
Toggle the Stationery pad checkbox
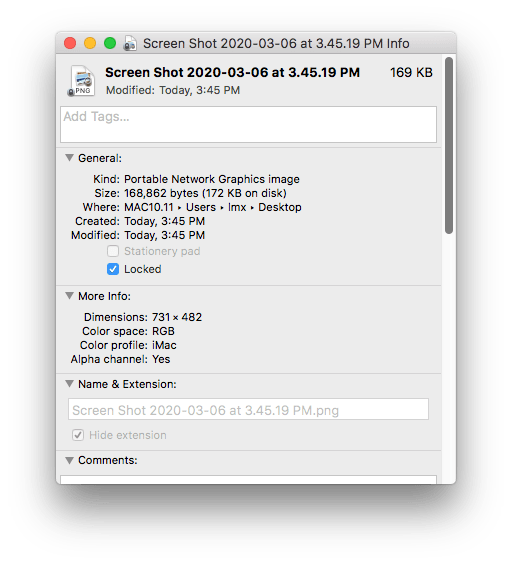(113, 251)
